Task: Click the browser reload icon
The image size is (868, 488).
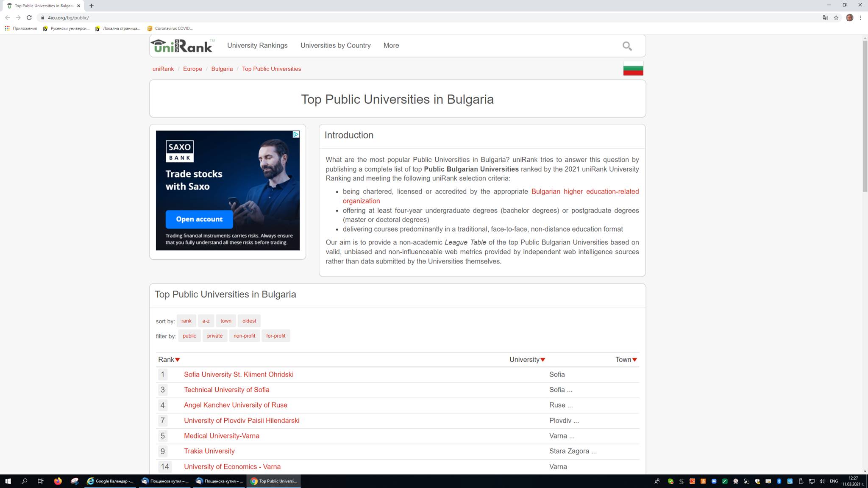Action: 29,18
